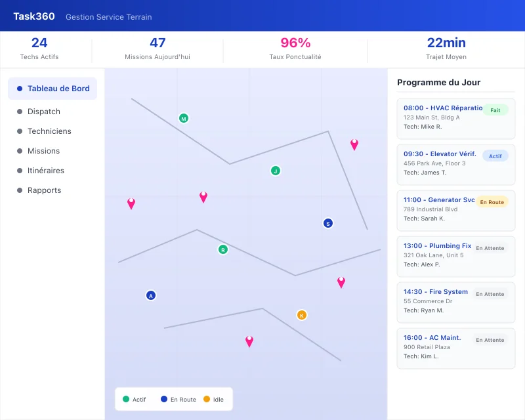
Task: Click the pink destination pin top right of map
Action: (x=355, y=145)
